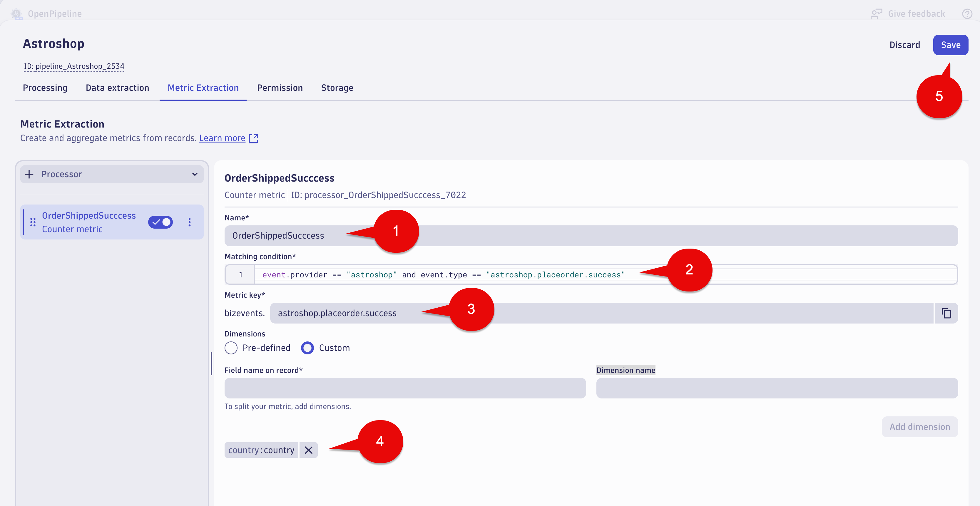Expand the Processor dropdown chevron
The height and width of the screenshot is (506, 980).
(x=195, y=174)
